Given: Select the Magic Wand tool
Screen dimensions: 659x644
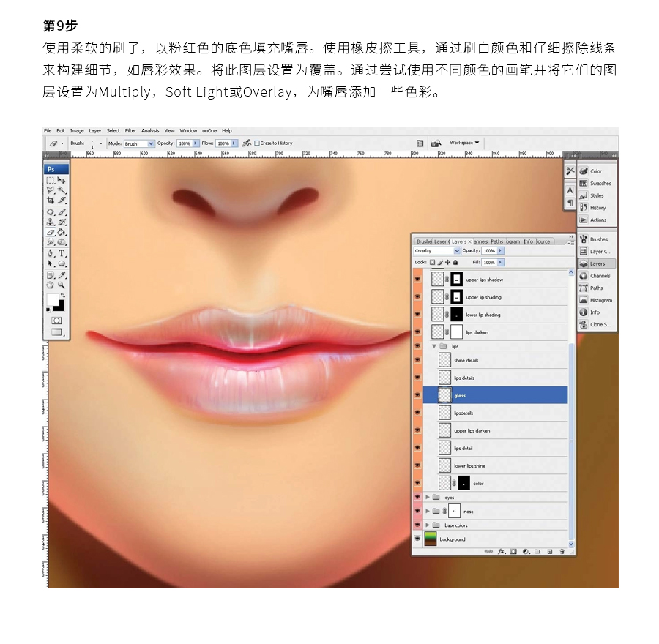Looking at the screenshot, I should tap(62, 190).
